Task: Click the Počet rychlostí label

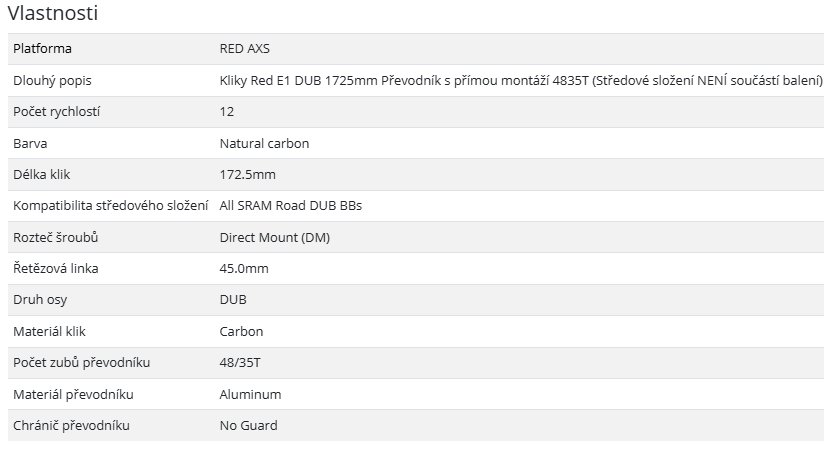Action: click(56, 112)
